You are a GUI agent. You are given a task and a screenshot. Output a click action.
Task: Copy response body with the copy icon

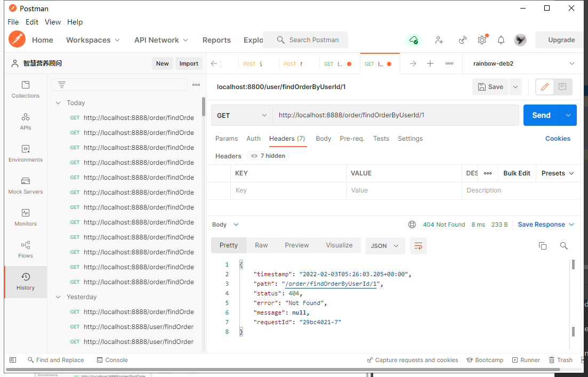543,246
